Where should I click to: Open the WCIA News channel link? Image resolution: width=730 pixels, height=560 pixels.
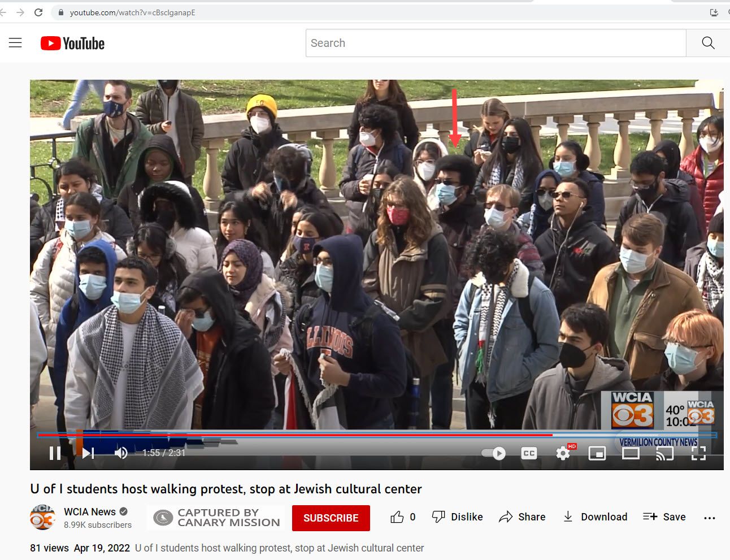click(x=89, y=512)
